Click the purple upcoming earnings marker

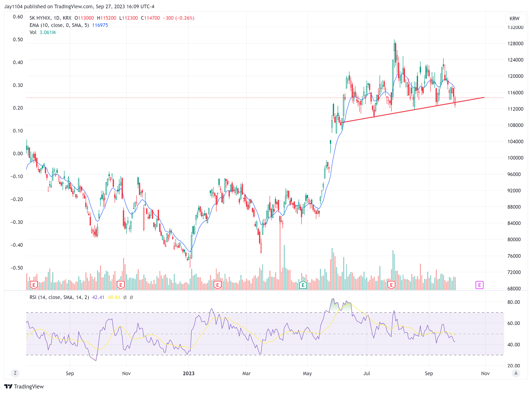479,285
